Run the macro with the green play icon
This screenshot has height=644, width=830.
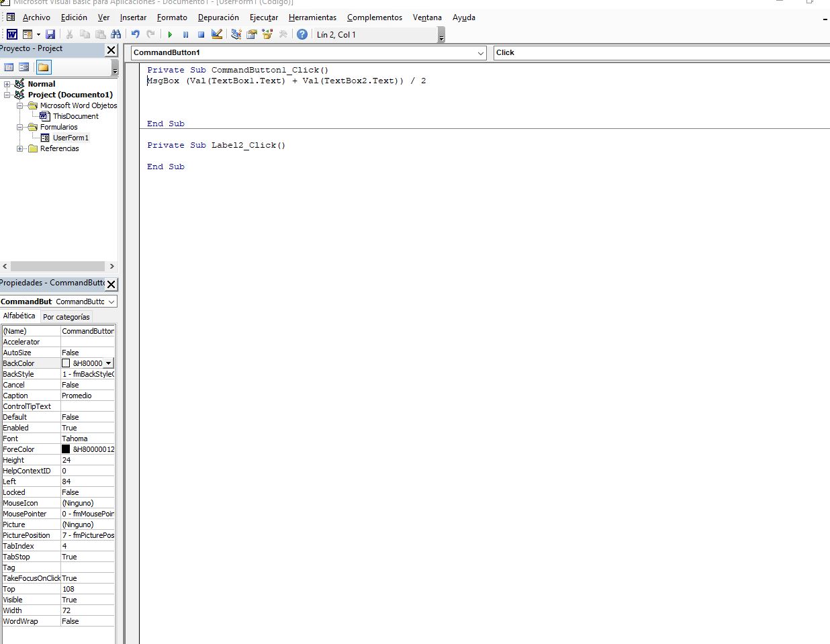coord(170,34)
